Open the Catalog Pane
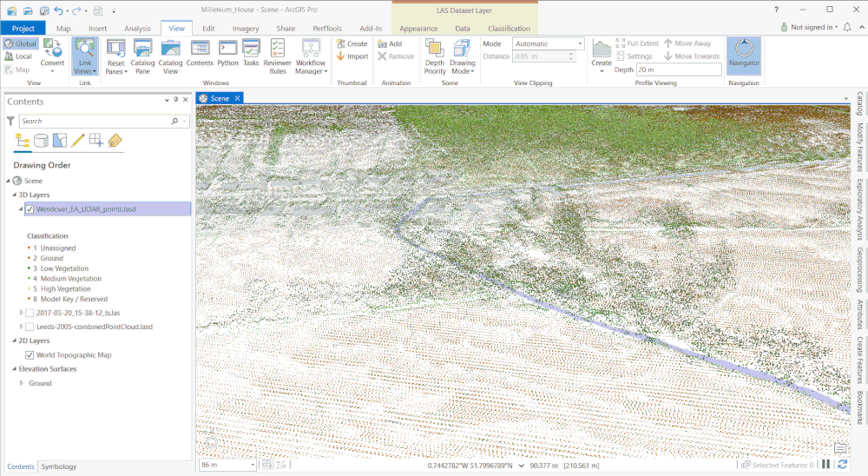 point(142,56)
